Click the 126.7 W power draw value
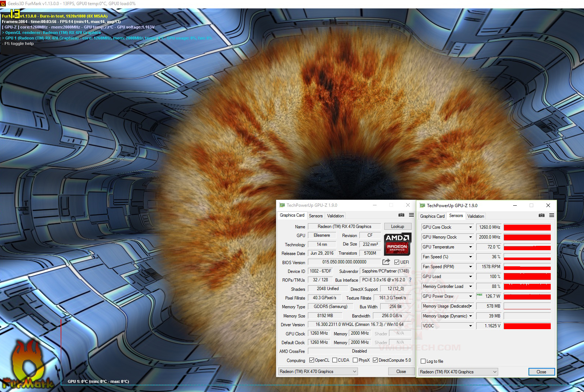Viewport: 584px width, 392px height. pyautogui.click(x=489, y=296)
